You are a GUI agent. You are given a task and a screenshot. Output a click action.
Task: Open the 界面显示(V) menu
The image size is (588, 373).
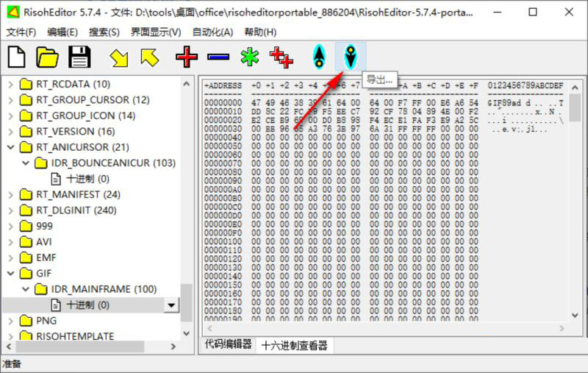[156, 32]
